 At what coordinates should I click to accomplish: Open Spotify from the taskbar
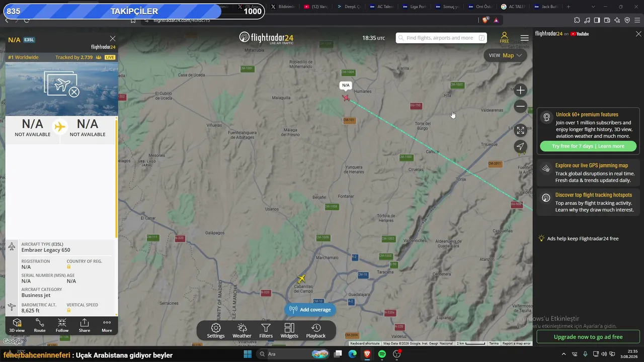pyautogui.click(x=382, y=354)
